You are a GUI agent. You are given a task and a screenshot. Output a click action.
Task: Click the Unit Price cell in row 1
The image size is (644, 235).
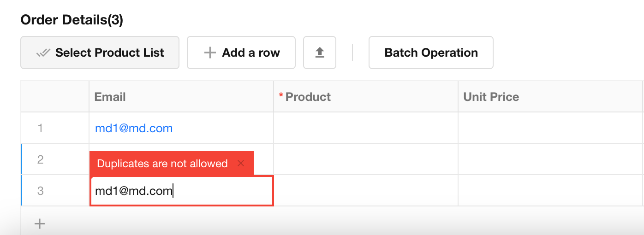pos(550,128)
